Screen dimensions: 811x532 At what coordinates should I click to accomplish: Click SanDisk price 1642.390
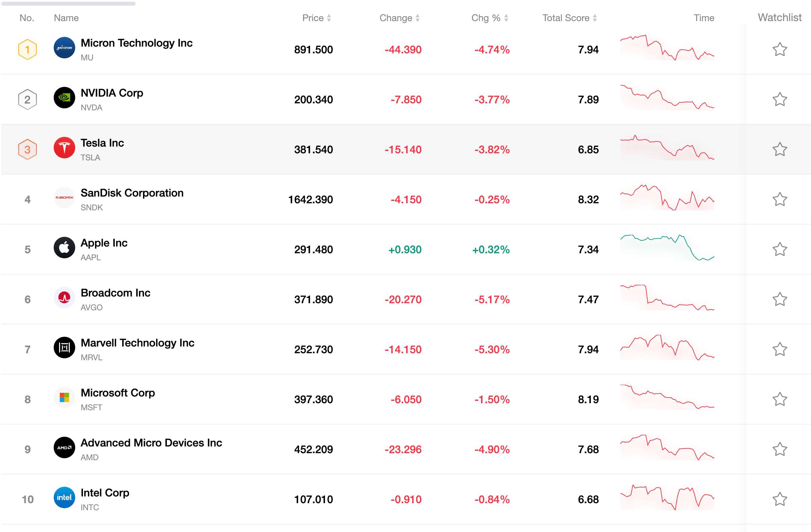click(311, 200)
